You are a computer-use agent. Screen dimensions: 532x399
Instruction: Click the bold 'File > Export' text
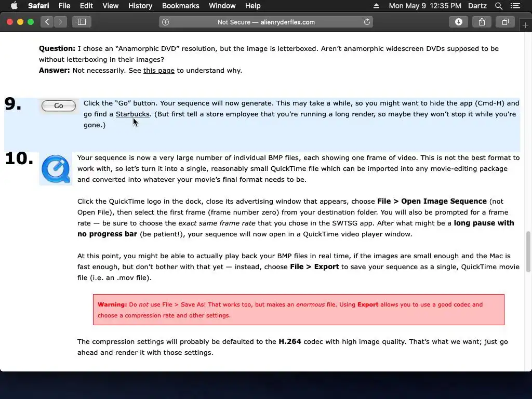point(314,267)
